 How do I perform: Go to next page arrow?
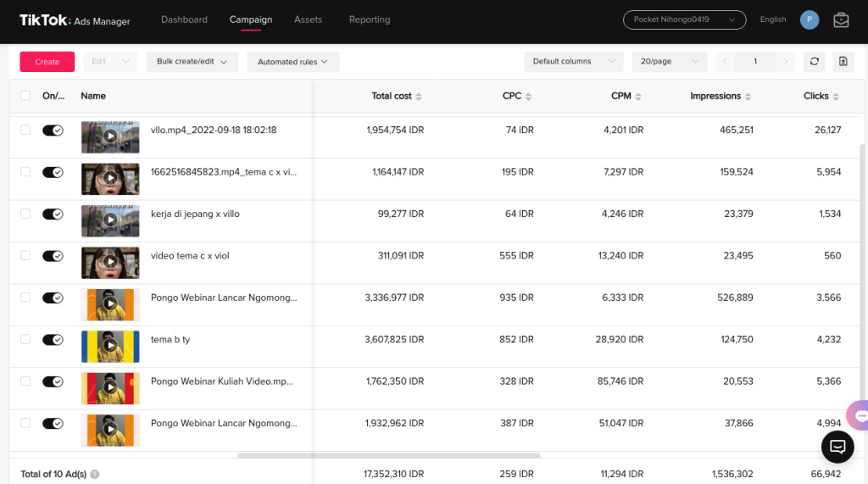(787, 61)
